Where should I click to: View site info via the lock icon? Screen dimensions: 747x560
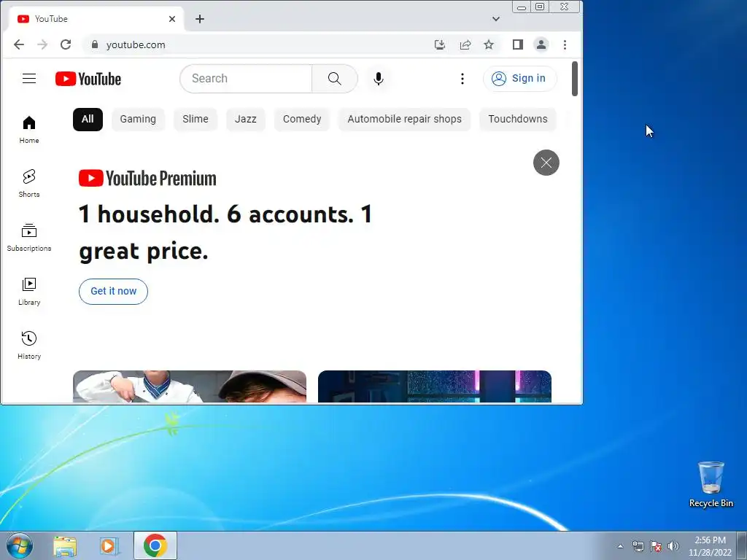click(95, 44)
